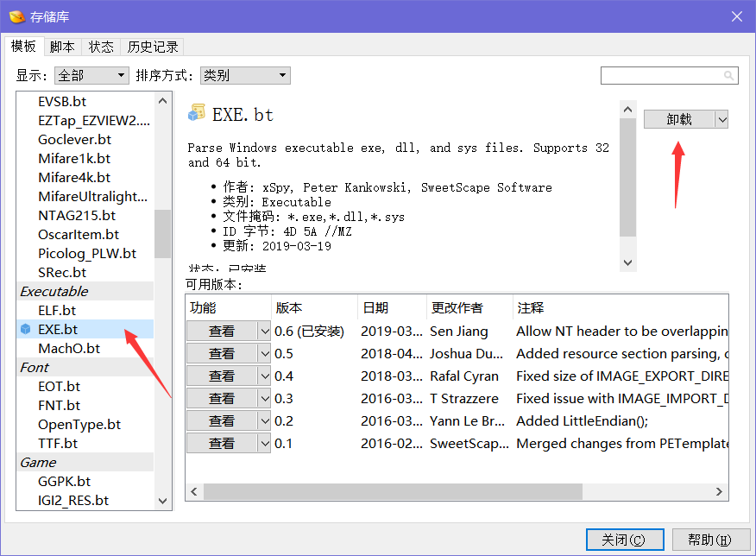Select the 模板 tab

point(24,46)
